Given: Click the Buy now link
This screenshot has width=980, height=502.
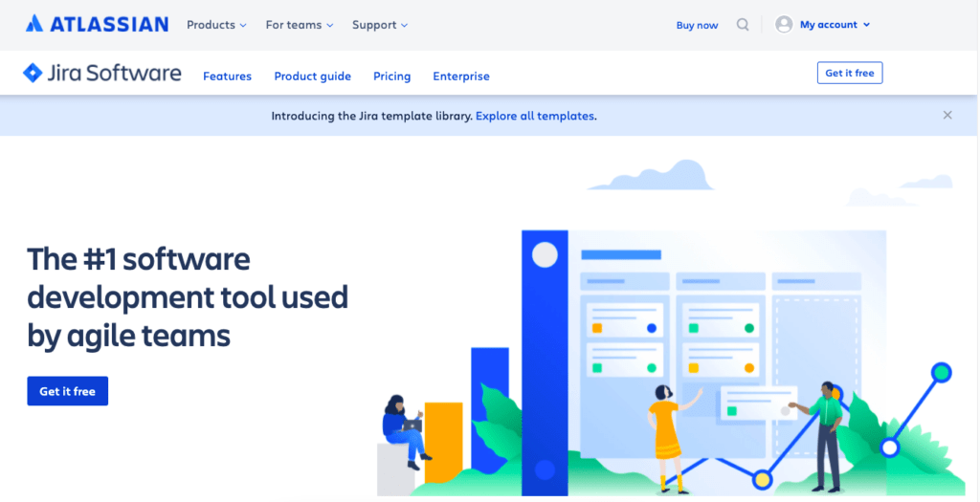Looking at the screenshot, I should click(x=697, y=25).
